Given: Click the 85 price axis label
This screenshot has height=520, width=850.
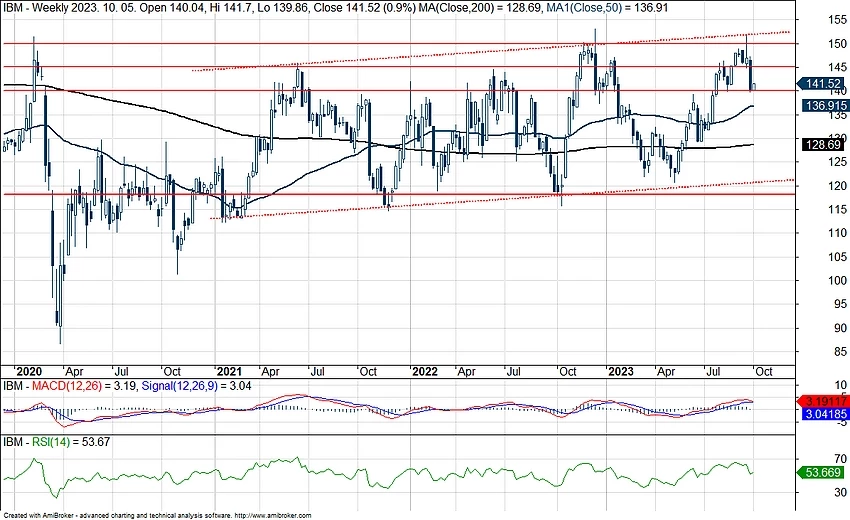Looking at the screenshot, I should click(840, 352).
